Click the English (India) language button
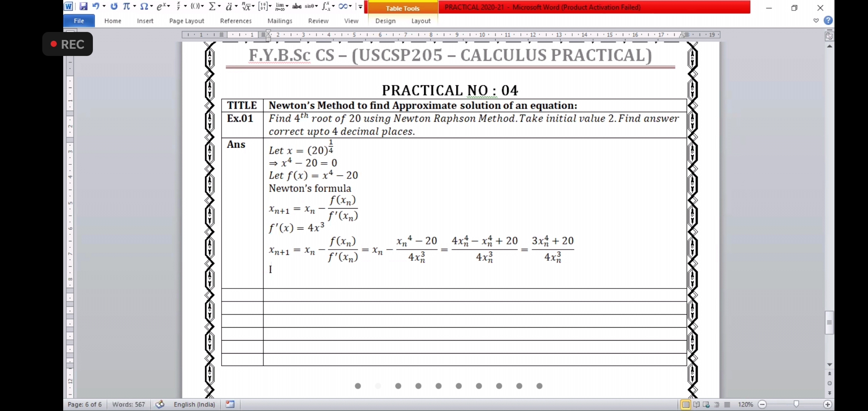The width and height of the screenshot is (868, 411). [x=194, y=404]
